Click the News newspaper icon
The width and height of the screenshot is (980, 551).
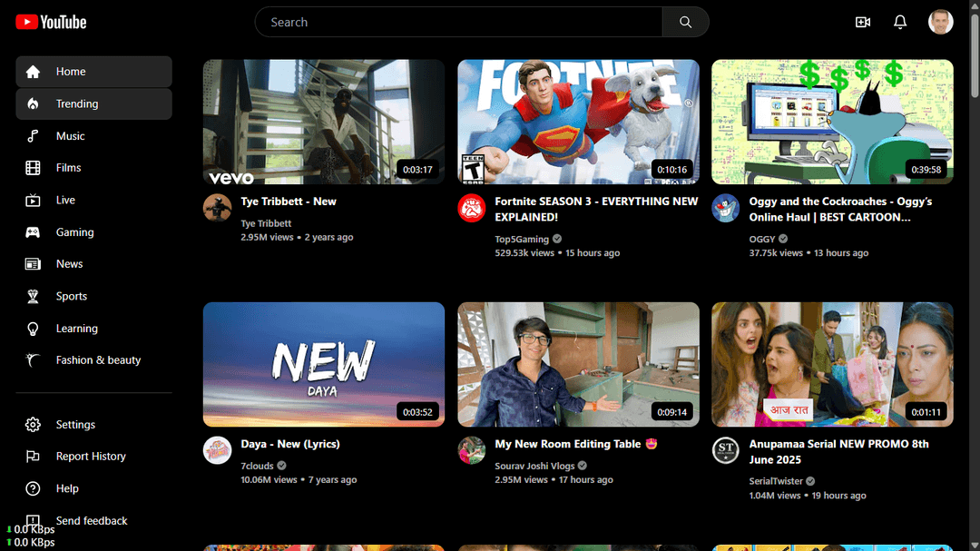tap(34, 264)
